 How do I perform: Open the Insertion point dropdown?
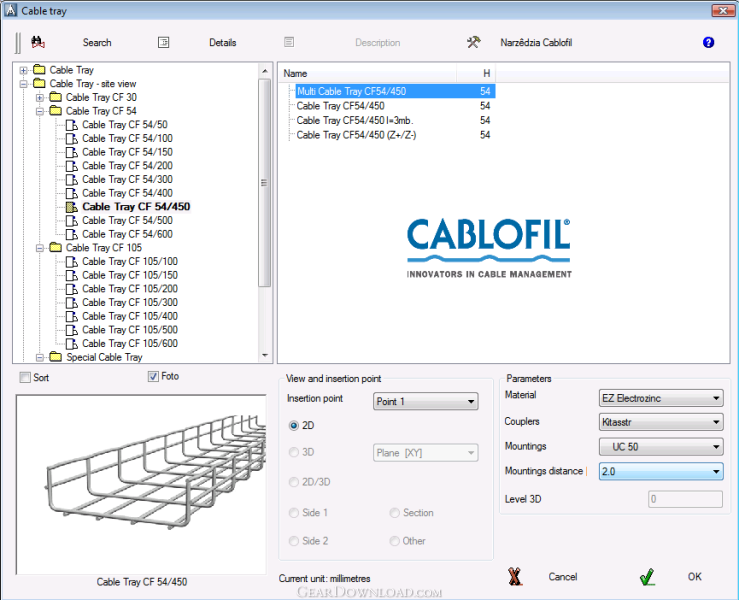coord(426,401)
